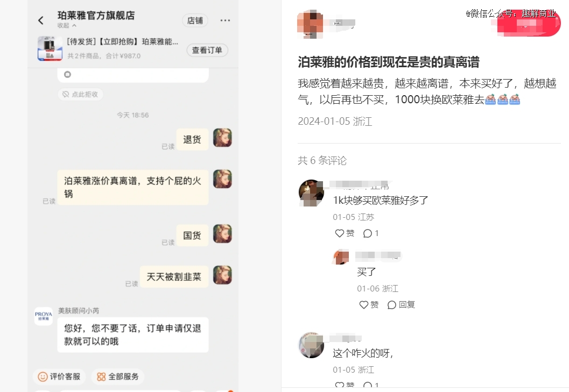The image size is (569, 392).
Task: Click 回复 bubble icon under 买了 reply
Action: pos(391,304)
